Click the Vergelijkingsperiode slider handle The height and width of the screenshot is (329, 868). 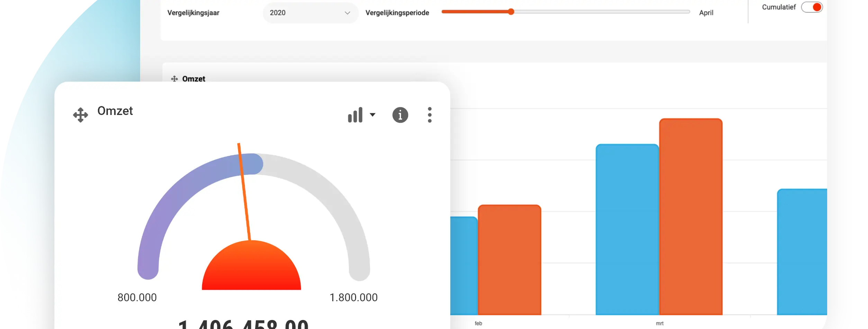coord(511,12)
